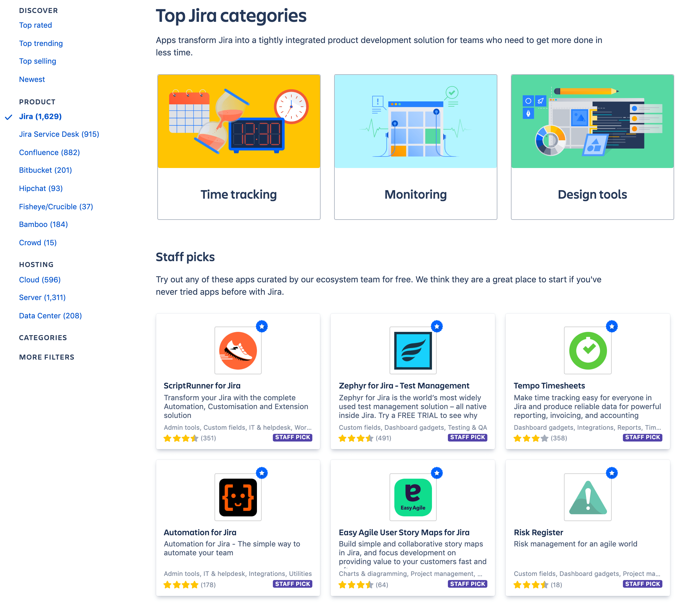Filter by Crowd (15)
Screen dimensions: 683x616
38,243
